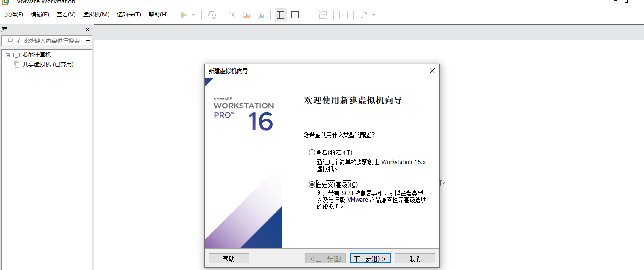
Task: Open the 编辑(E) menu
Action: tap(40, 15)
